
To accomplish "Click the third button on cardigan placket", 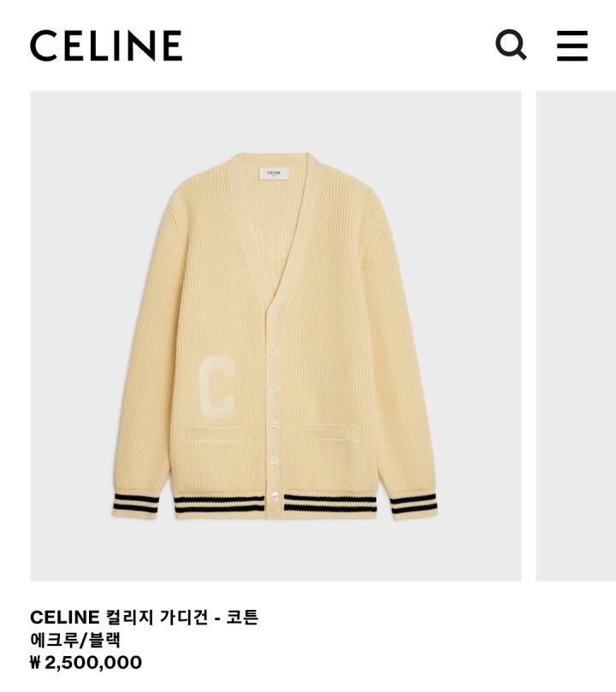I will pos(273,388).
